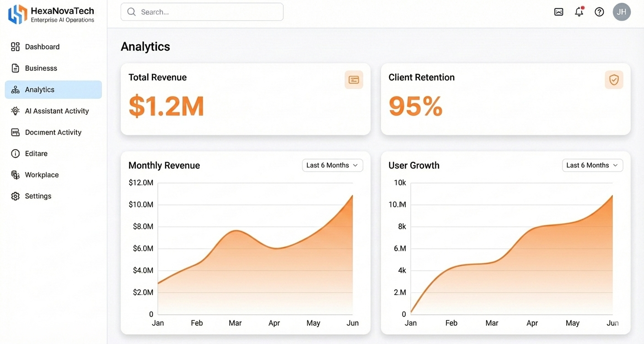Expand User Growth Last 6 Months dropdown
644x344 pixels.
tap(592, 165)
